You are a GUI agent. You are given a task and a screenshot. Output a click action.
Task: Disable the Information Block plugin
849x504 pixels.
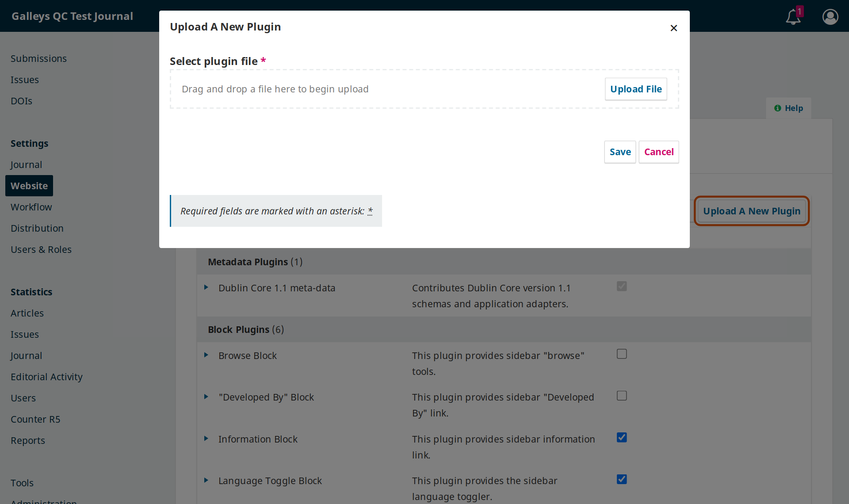(x=622, y=437)
